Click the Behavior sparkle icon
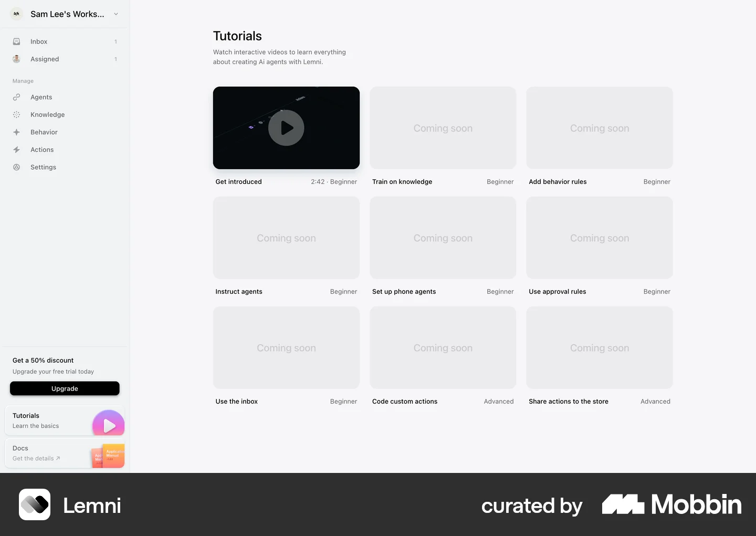Viewport: 756px width, 536px height. [16, 132]
